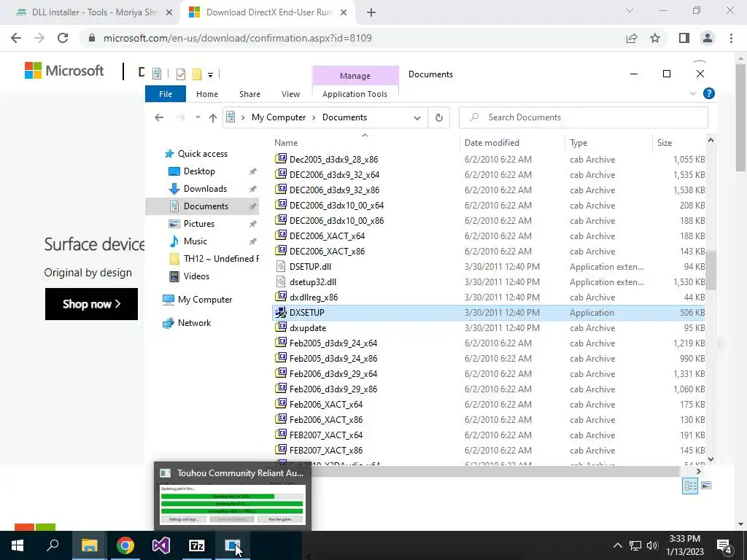Select the DSETUP.dll file
Viewport: 747px width, 560px height.
(x=488, y=267)
